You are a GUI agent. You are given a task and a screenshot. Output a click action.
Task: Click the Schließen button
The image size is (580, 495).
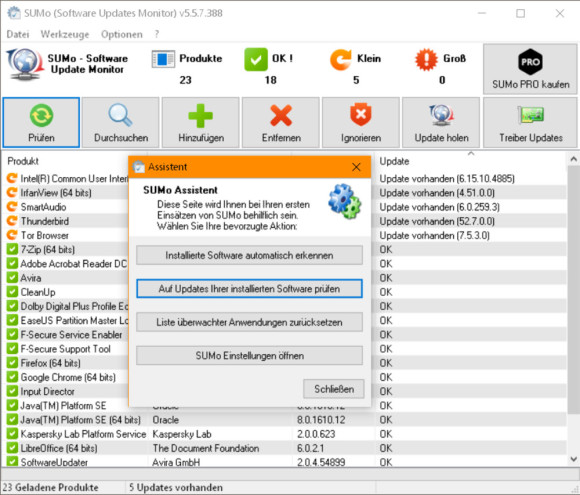click(334, 389)
